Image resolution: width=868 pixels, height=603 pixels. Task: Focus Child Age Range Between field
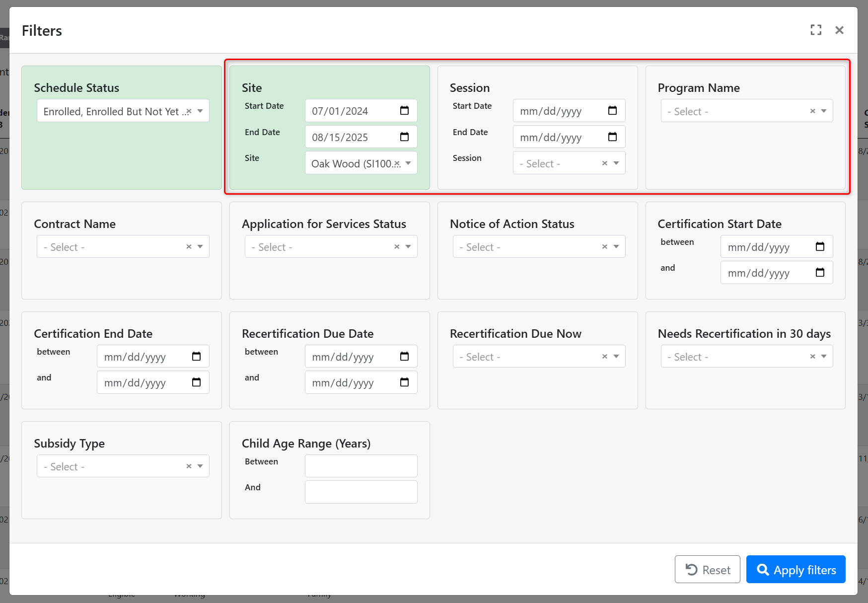[x=361, y=466]
